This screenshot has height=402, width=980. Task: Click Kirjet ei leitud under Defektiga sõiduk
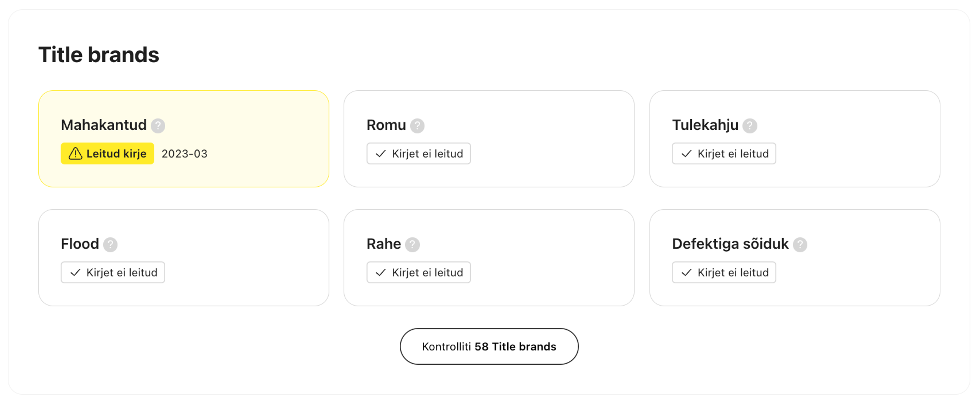click(724, 273)
